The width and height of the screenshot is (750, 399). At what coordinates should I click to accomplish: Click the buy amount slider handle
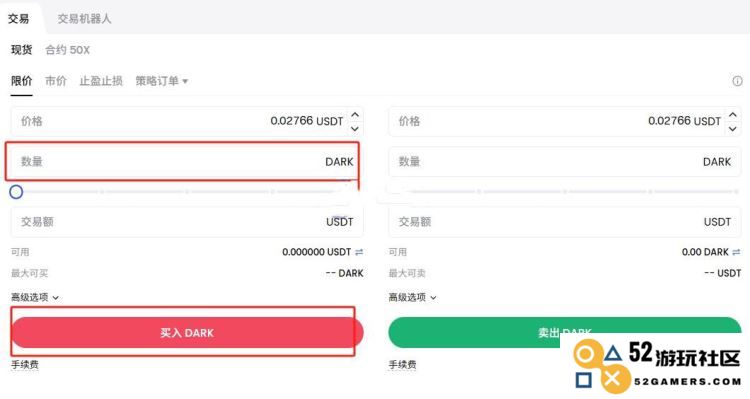[16, 192]
